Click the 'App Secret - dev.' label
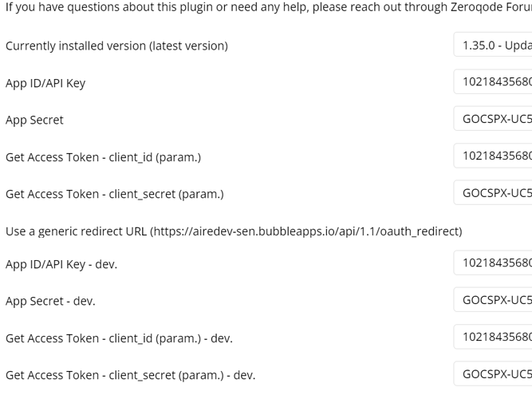 [50, 301]
